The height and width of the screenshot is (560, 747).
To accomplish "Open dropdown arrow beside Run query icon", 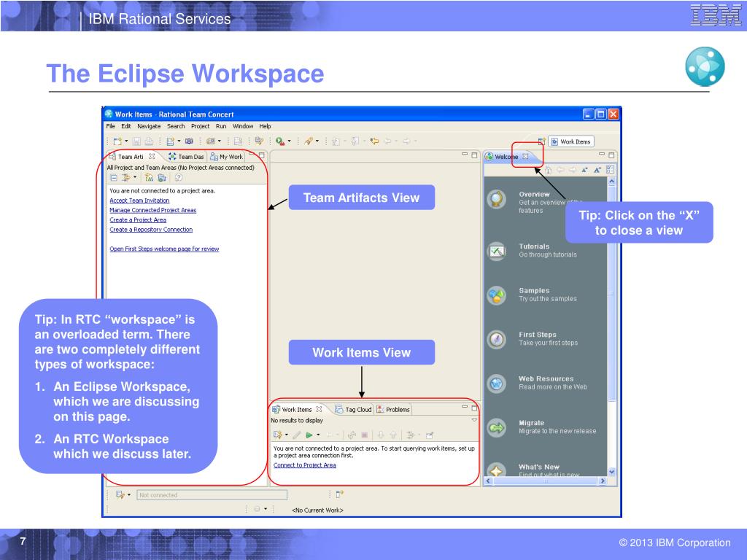I will pos(318,435).
